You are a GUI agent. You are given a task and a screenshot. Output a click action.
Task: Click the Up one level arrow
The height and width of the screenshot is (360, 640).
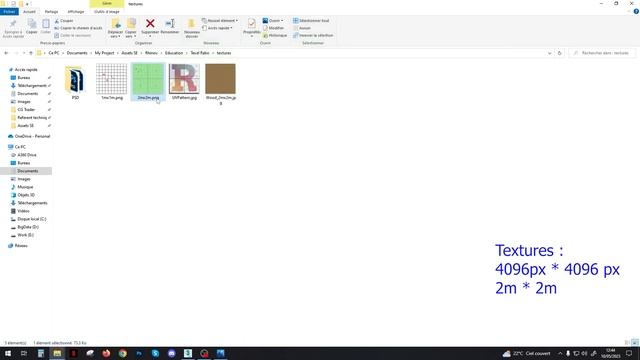[x=31, y=53]
